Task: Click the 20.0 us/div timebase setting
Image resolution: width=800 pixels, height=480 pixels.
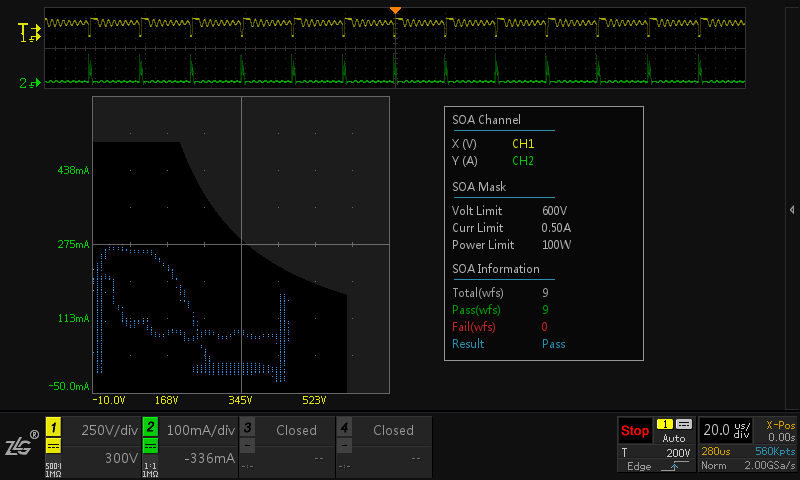Action: (727, 430)
